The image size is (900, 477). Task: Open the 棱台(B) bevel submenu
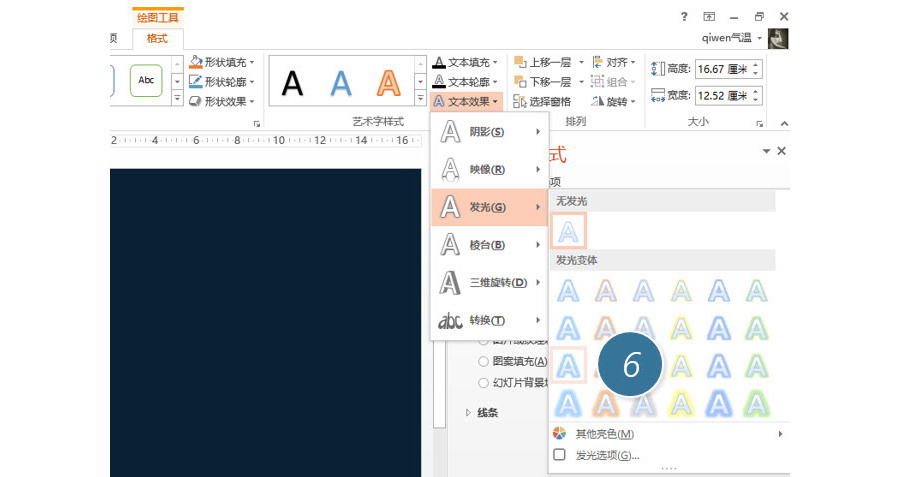[490, 245]
